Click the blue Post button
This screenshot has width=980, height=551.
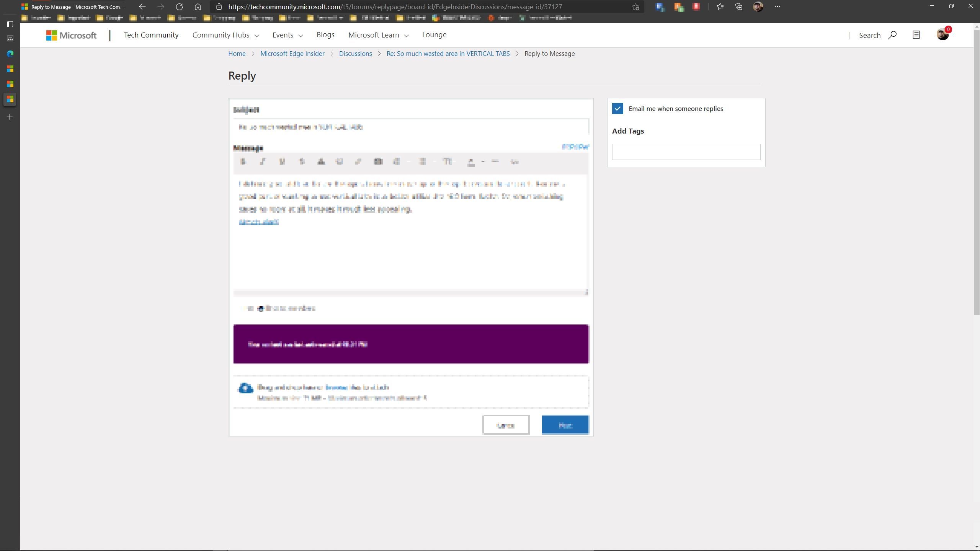coord(565,425)
